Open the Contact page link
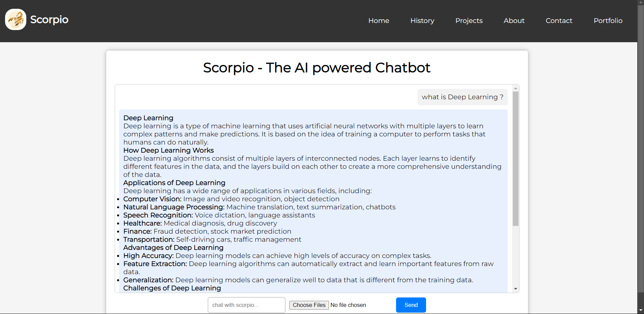The width and height of the screenshot is (644, 314). coord(559,21)
